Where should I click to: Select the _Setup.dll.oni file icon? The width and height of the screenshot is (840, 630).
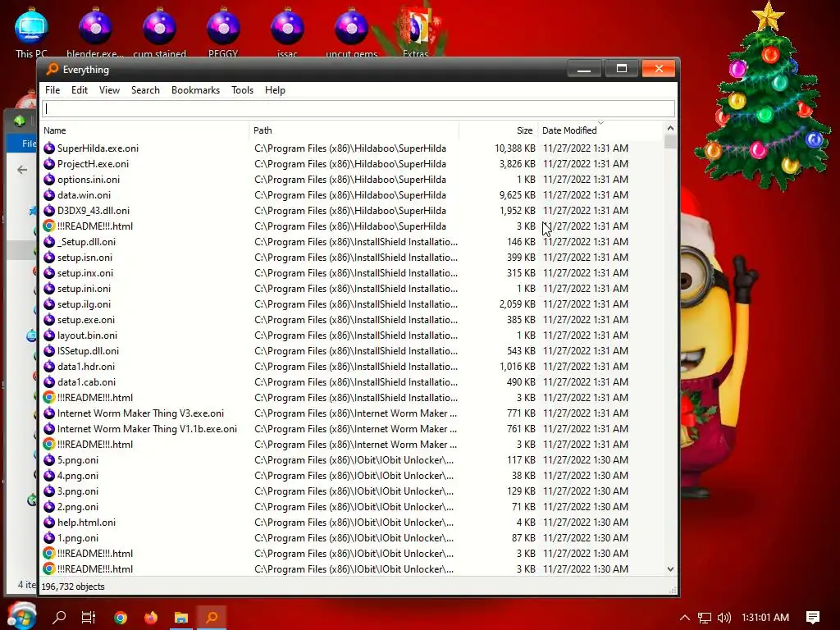pyautogui.click(x=49, y=242)
